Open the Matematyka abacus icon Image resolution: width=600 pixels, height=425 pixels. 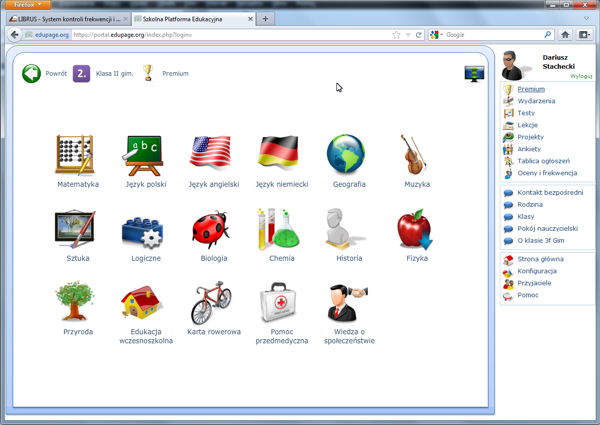[75, 155]
